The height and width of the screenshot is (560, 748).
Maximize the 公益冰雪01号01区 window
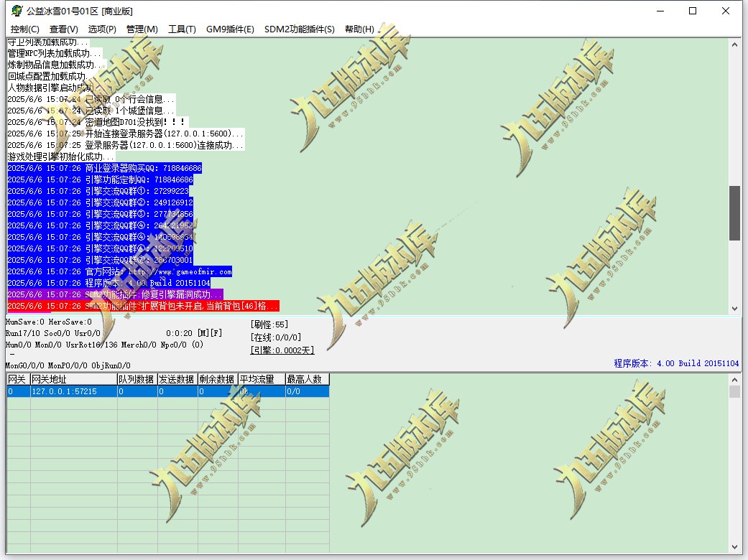point(693,11)
